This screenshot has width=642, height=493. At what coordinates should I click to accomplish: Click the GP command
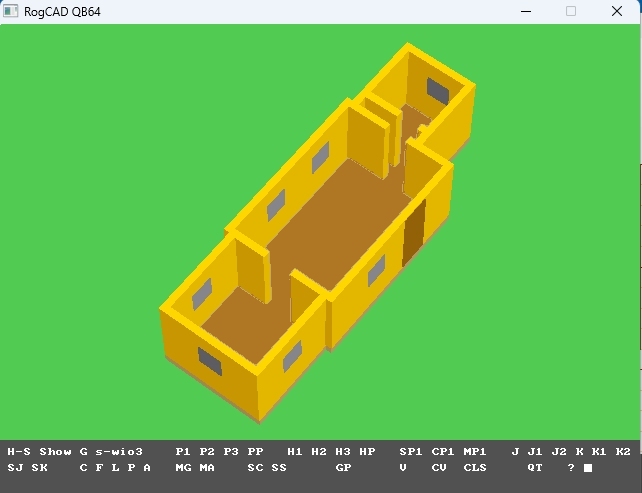click(343, 468)
